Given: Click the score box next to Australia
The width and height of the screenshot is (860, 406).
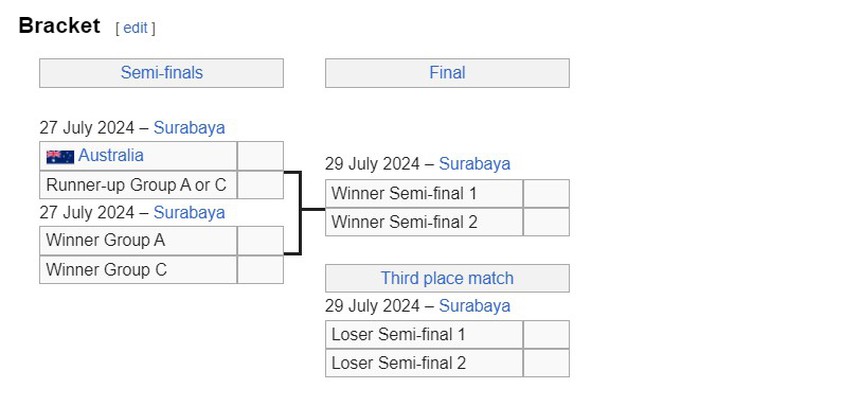Looking at the screenshot, I should pyautogui.click(x=260, y=156).
